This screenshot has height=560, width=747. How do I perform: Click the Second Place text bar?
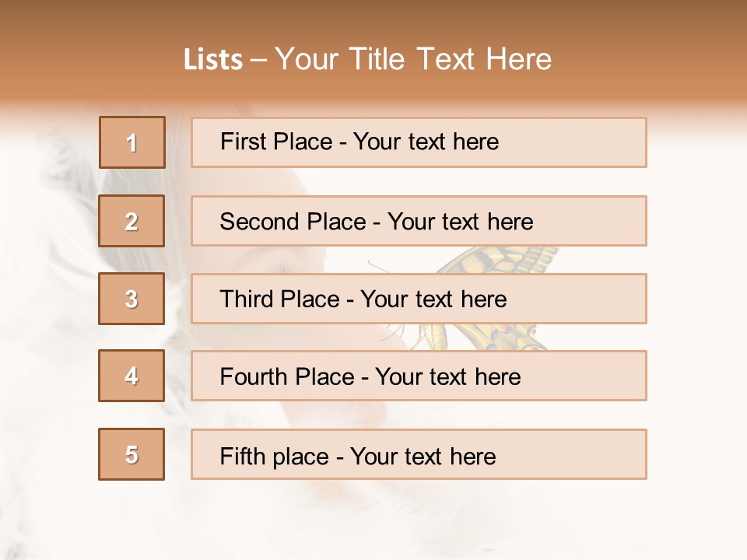419,221
